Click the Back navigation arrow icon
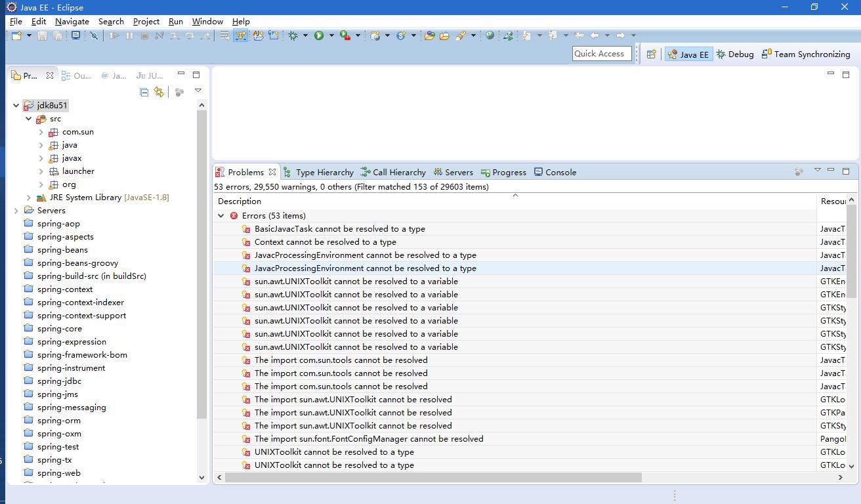861x504 pixels. click(x=594, y=35)
